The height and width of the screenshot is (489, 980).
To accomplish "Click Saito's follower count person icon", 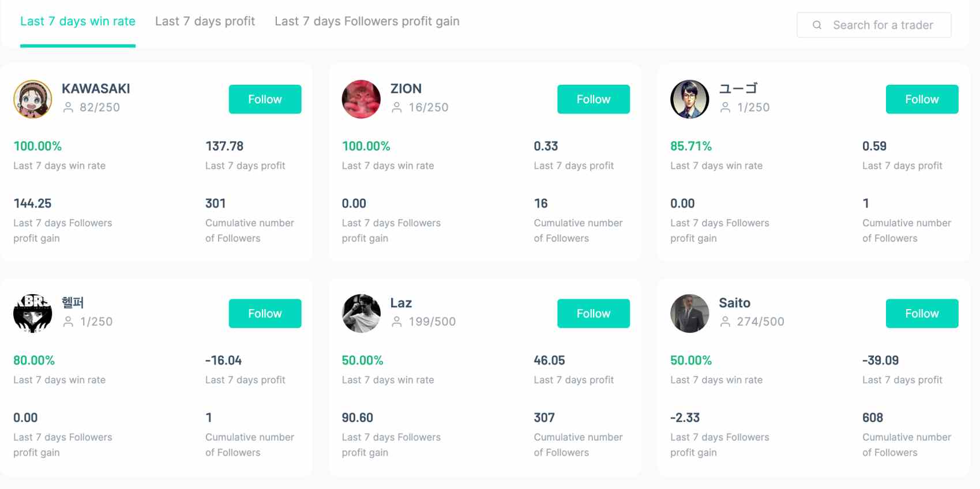I will (x=725, y=322).
